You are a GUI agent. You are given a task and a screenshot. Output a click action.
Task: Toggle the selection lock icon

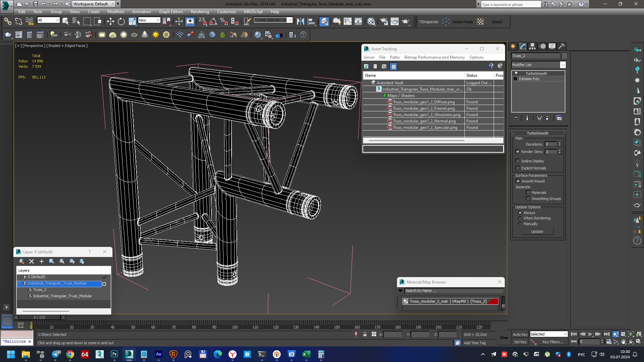coord(365,334)
